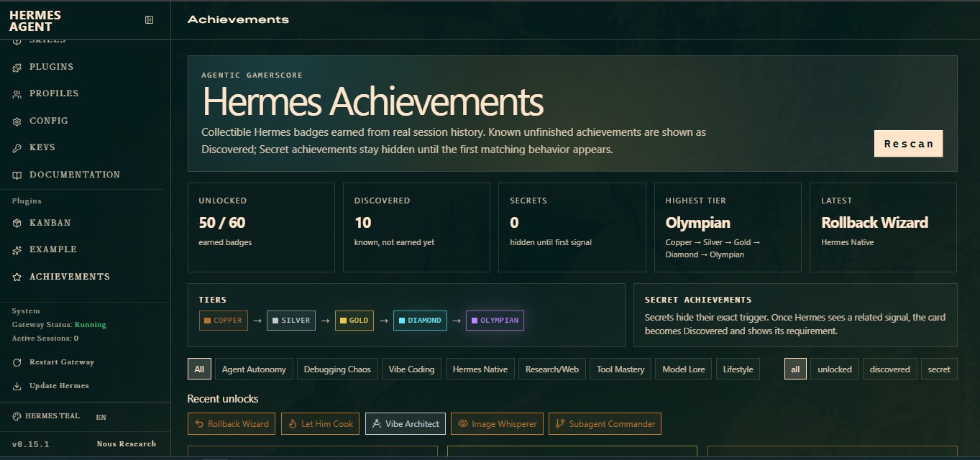Click the Subagent Commander branch icon
Screen dimensions: 980x460
click(560, 424)
